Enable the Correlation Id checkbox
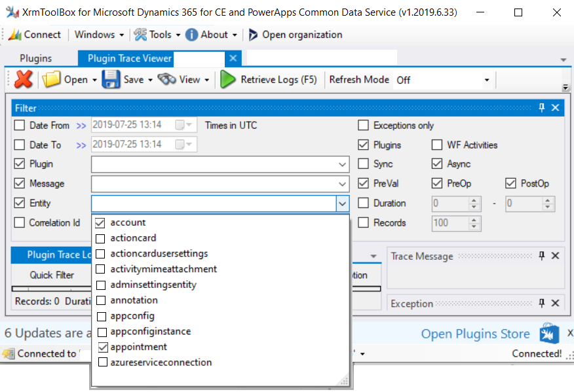574x392 pixels. (x=20, y=223)
